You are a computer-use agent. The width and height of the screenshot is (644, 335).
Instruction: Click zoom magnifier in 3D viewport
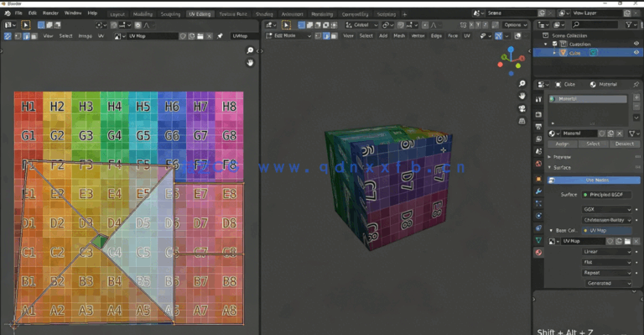(x=522, y=84)
